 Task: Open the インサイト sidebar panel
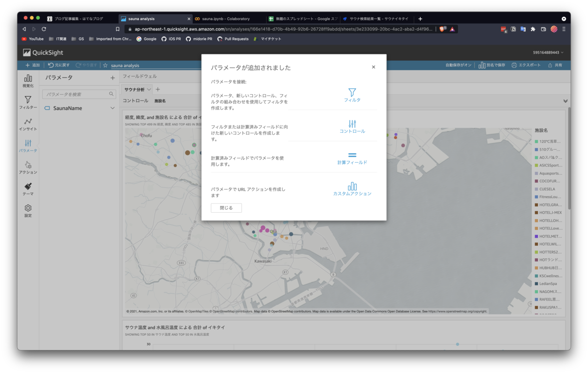point(28,124)
